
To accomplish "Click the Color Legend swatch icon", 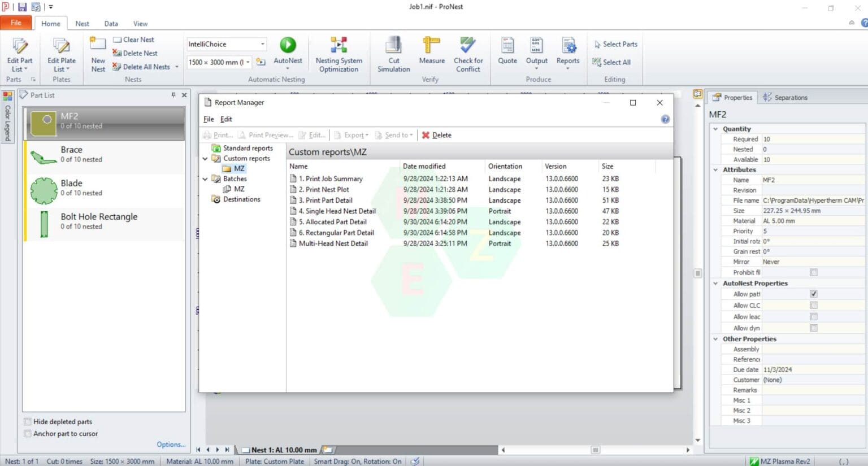I will click(7, 96).
